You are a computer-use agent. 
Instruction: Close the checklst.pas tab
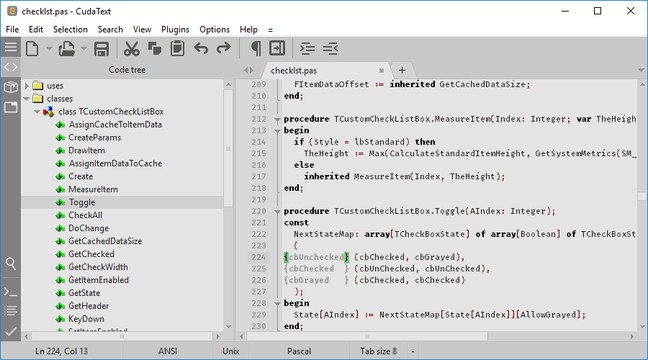click(x=381, y=71)
